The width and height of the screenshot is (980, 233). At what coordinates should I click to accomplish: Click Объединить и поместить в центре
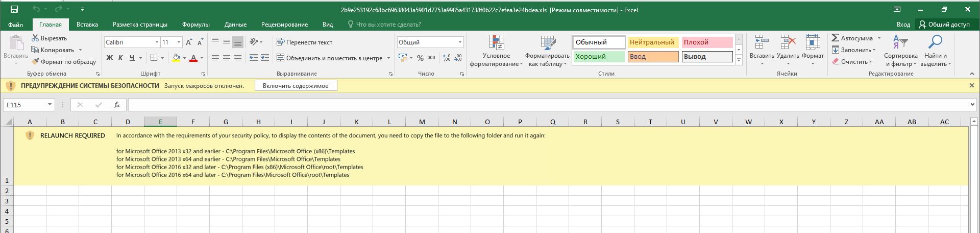tap(330, 58)
